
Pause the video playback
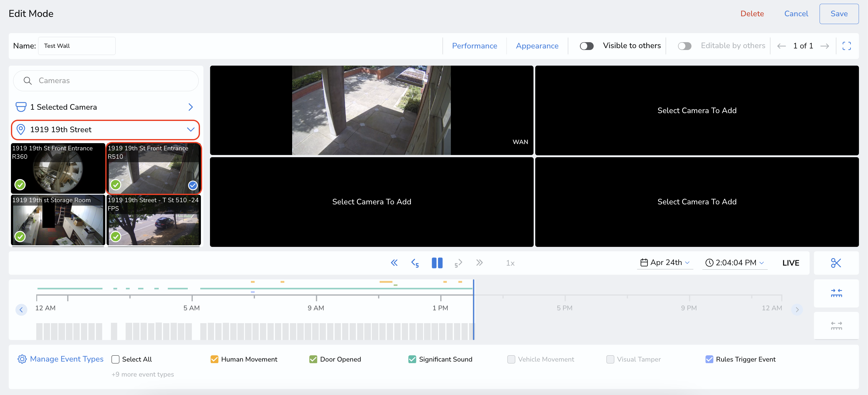pos(437,262)
